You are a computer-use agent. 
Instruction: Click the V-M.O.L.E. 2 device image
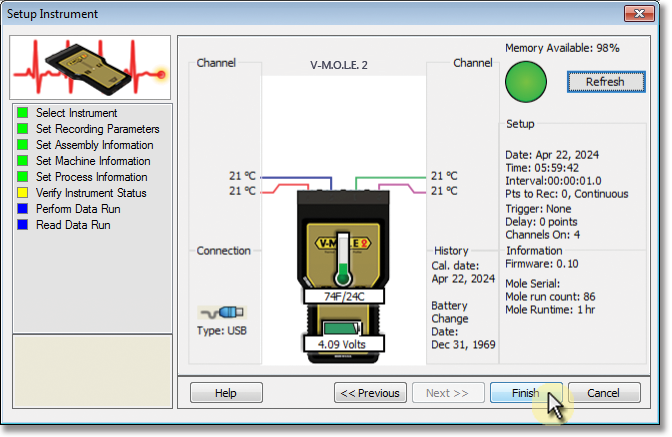tap(343, 277)
